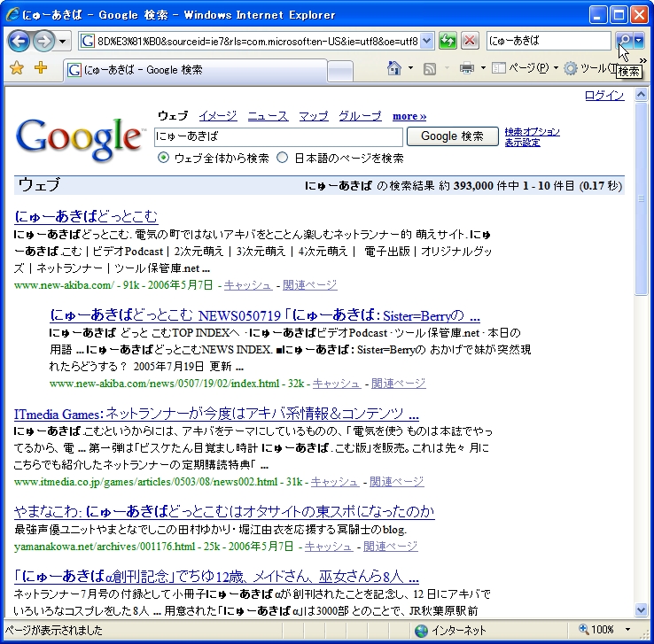The image size is (654, 644).
Task: Click the Print icon
Action: (x=467, y=68)
